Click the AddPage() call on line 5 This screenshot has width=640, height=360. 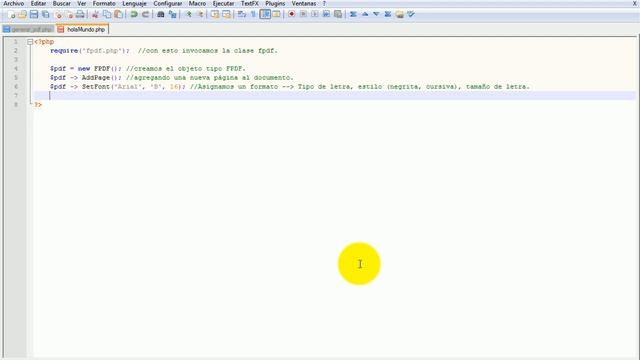pos(102,78)
